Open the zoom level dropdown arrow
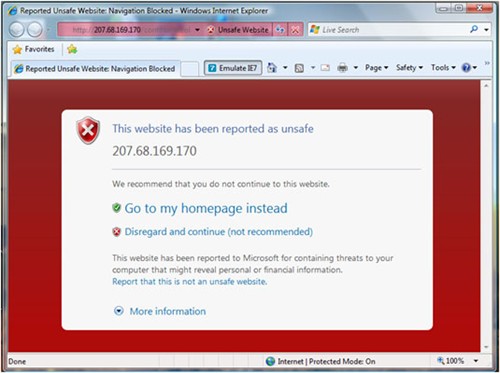 click(x=476, y=361)
